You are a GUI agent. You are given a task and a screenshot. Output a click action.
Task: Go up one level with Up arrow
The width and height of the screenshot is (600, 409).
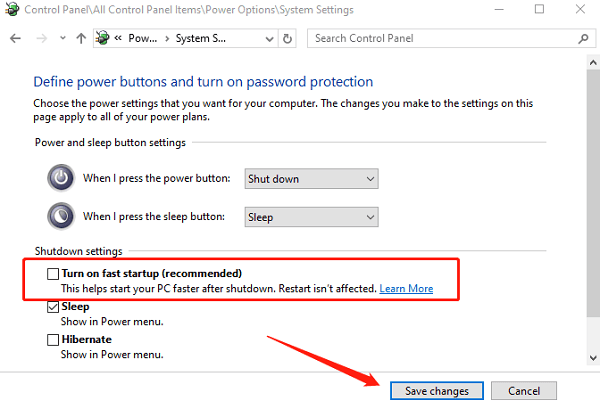click(79, 38)
